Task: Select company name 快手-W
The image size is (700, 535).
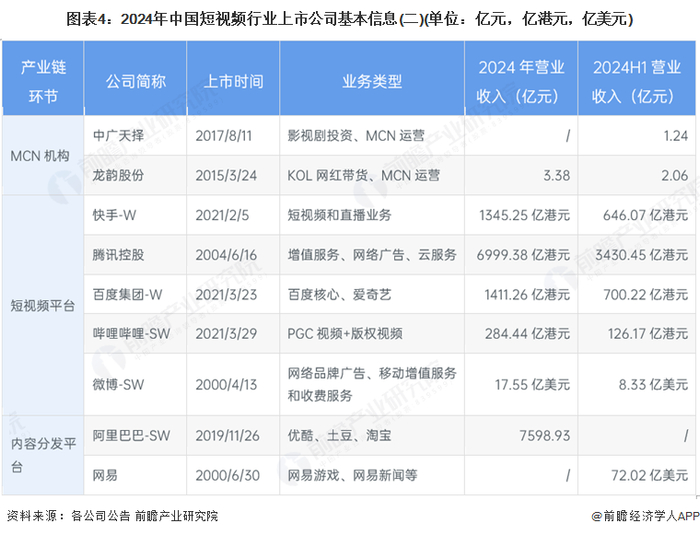Action: pyautogui.click(x=114, y=215)
